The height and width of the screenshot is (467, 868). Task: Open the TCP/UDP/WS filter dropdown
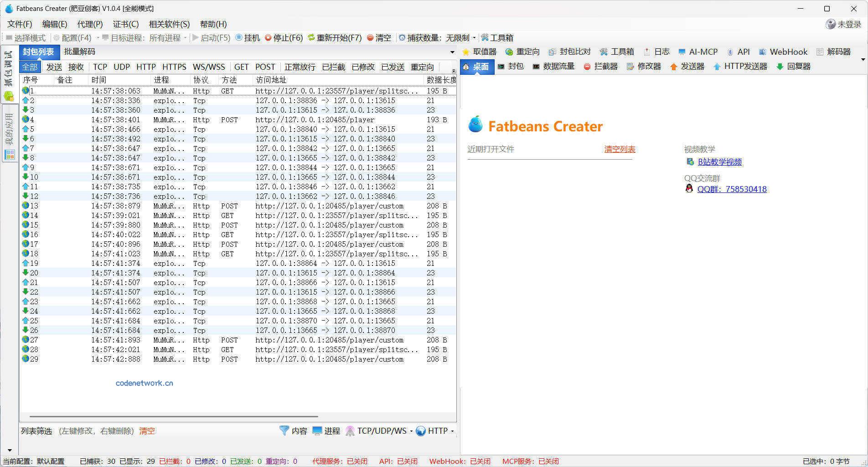379,431
